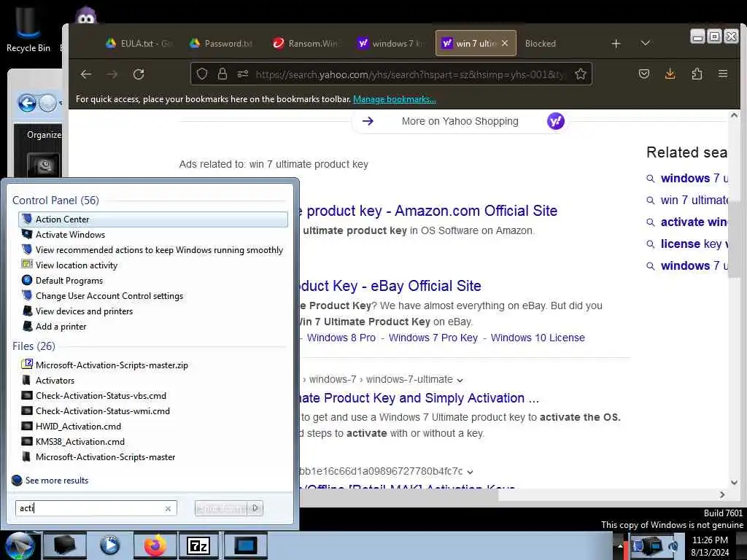Click the Windows 8 Pro sublink
Viewport: 747px width, 560px height.
click(x=341, y=338)
